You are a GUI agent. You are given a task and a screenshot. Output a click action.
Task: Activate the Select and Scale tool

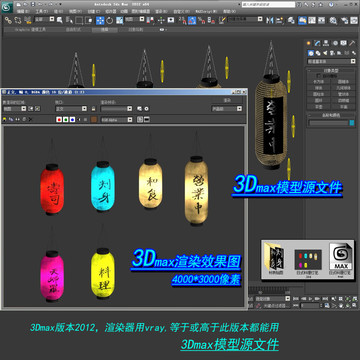119,20
